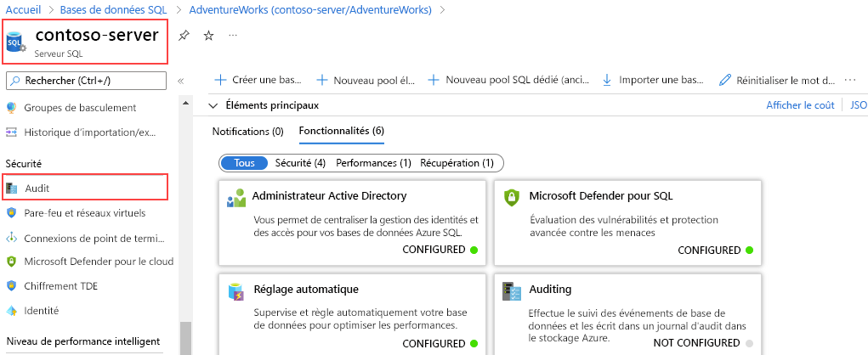This screenshot has height=355, width=868.
Task: Click the Administrateur Active Directory card icon
Action: pos(236,197)
